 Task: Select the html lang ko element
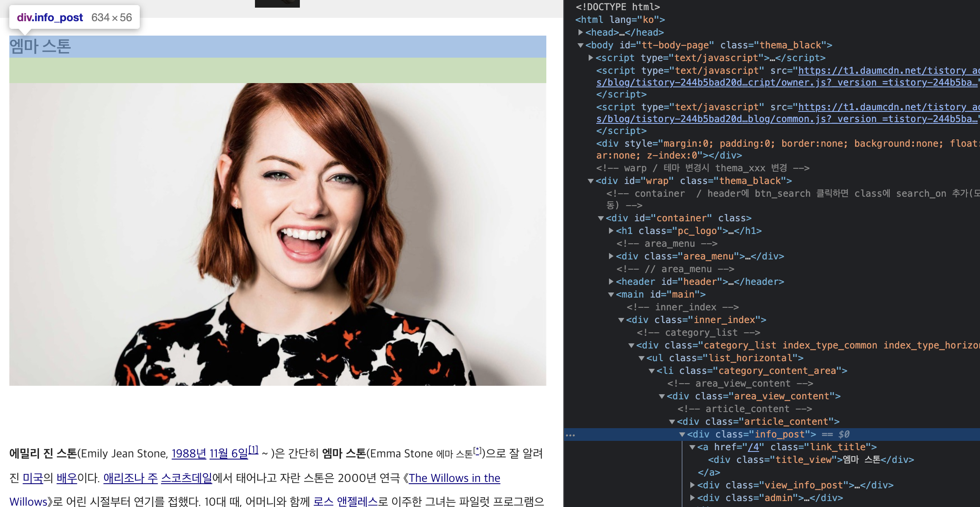620,19
